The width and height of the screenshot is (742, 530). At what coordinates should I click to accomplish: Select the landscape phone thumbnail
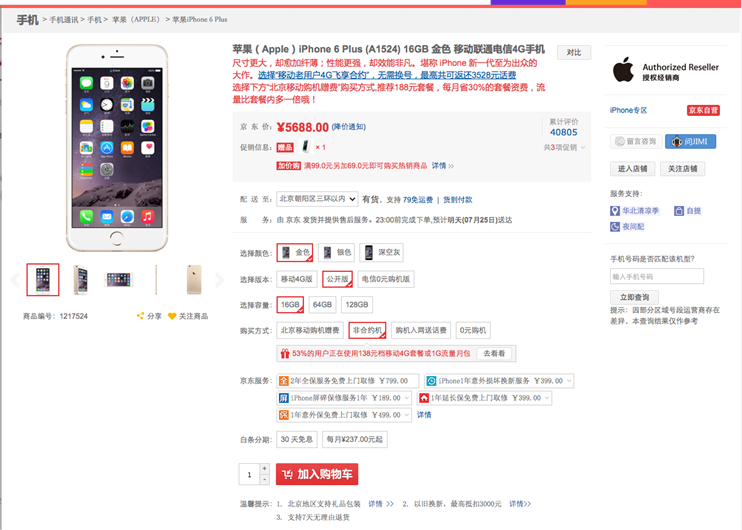tap(118, 280)
